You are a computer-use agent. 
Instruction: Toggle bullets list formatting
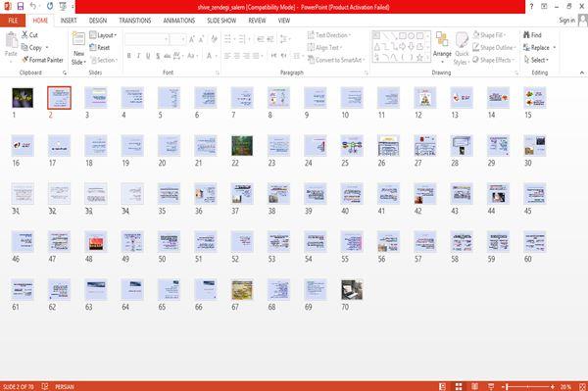228,39
